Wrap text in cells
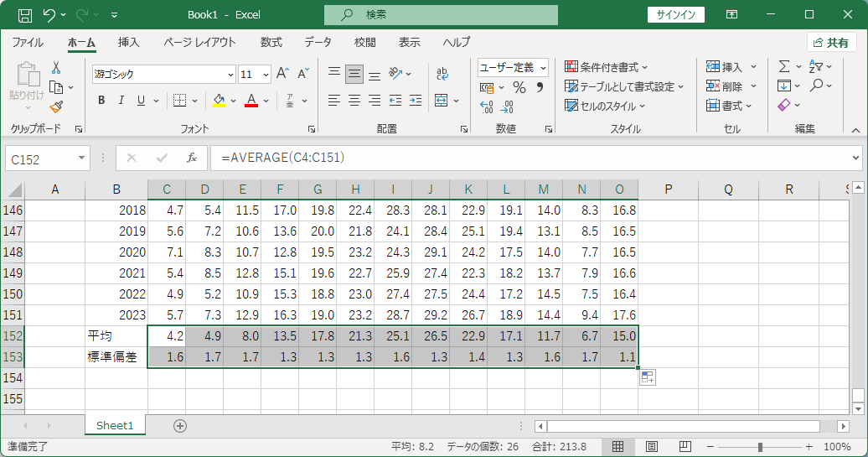 coord(442,73)
